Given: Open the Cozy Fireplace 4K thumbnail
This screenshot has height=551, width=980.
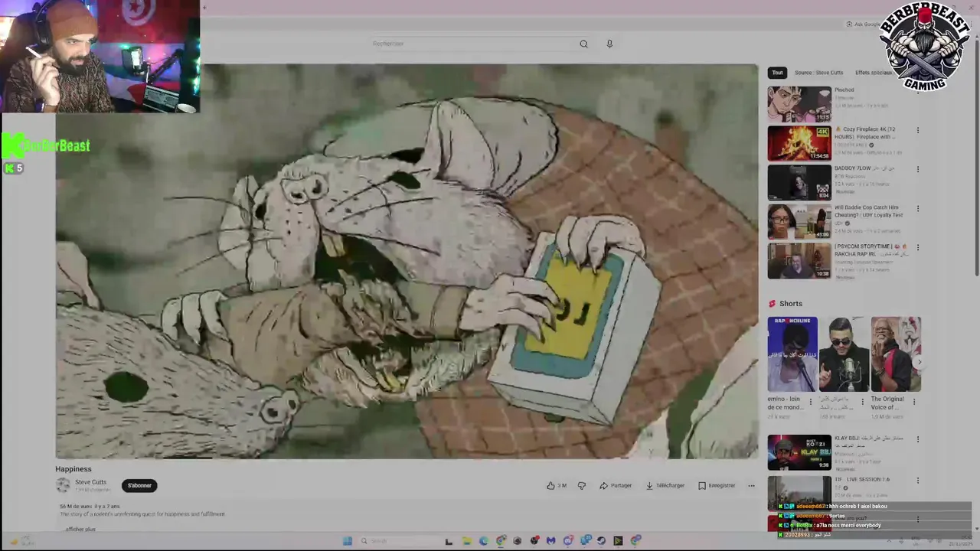Looking at the screenshot, I should [x=799, y=143].
